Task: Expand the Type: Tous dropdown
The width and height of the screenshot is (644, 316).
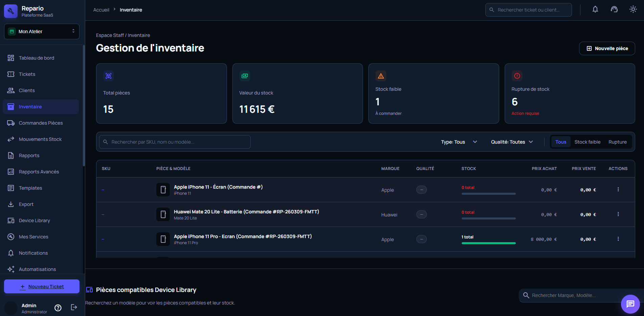Action: click(x=459, y=142)
